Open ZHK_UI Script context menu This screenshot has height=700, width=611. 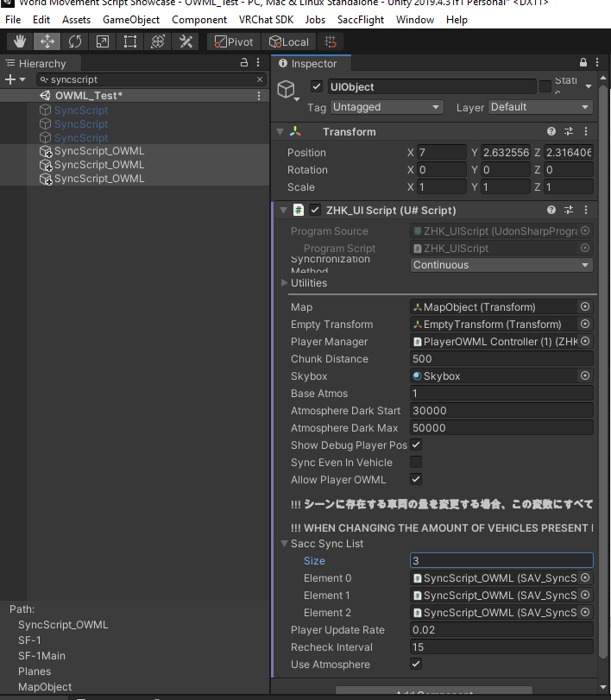(x=586, y=210)
